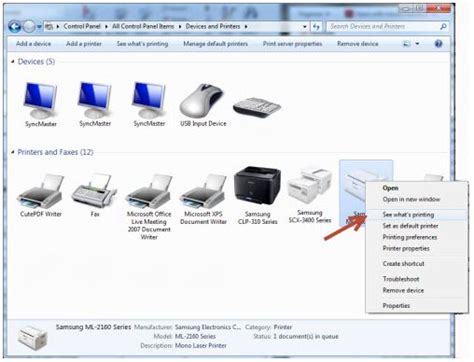
Task: Click Add a printer toolbar button
Action: click(84, 44)
